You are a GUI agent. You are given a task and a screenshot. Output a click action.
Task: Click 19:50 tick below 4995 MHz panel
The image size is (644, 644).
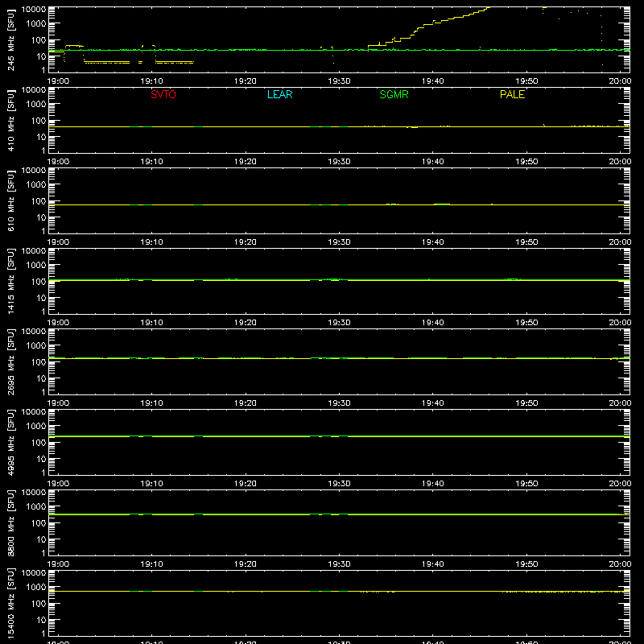(526, 484)
